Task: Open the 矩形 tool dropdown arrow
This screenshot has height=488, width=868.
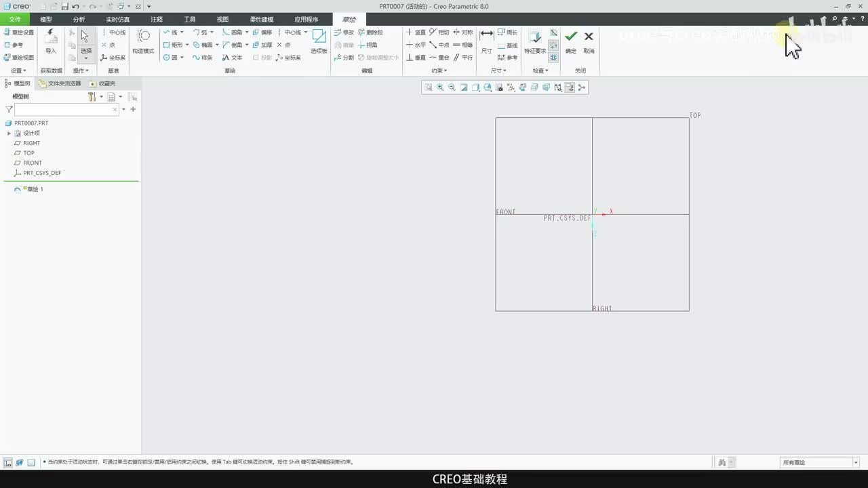Action: (186, 45)
